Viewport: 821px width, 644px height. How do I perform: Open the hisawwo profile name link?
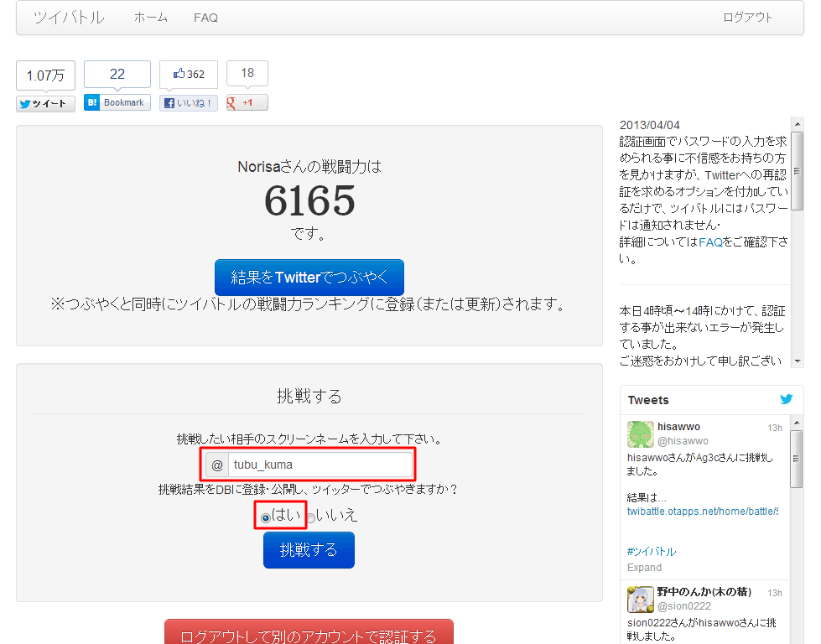[678, 427]
